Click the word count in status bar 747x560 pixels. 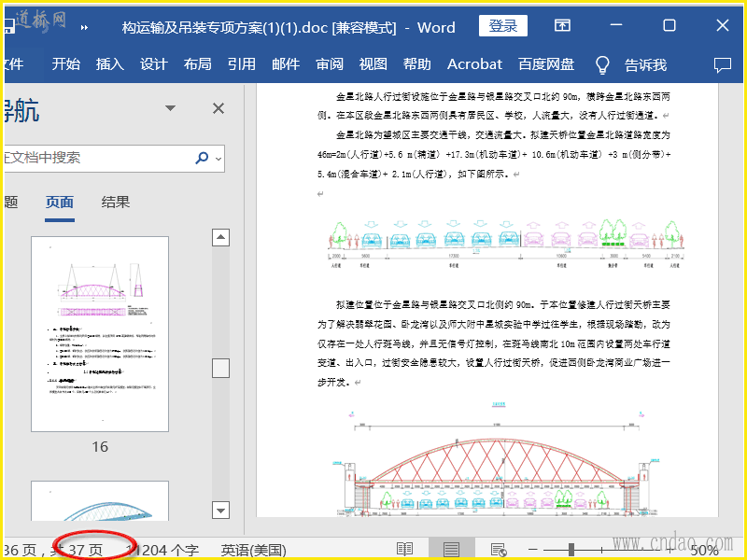(x=162, y=551)
